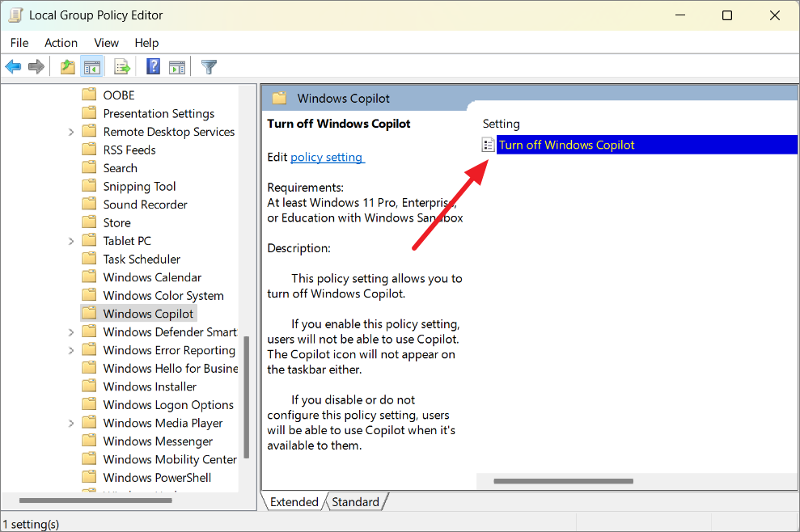Open Help via blue question mark icon

point(153,66)
